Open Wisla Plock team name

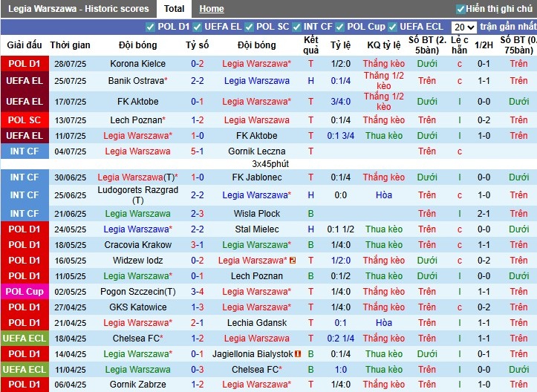256,214
